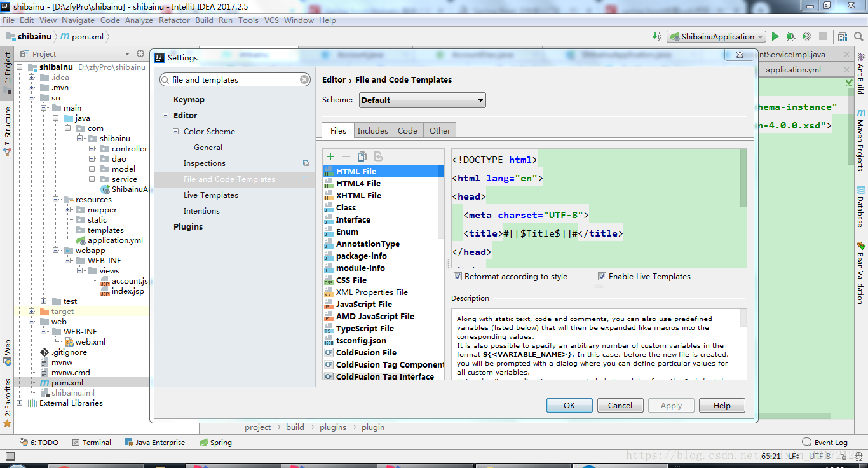The width and height of the screenshot is (868, 468).
Task: Focus the settings search input field
Action: [235, 79]
